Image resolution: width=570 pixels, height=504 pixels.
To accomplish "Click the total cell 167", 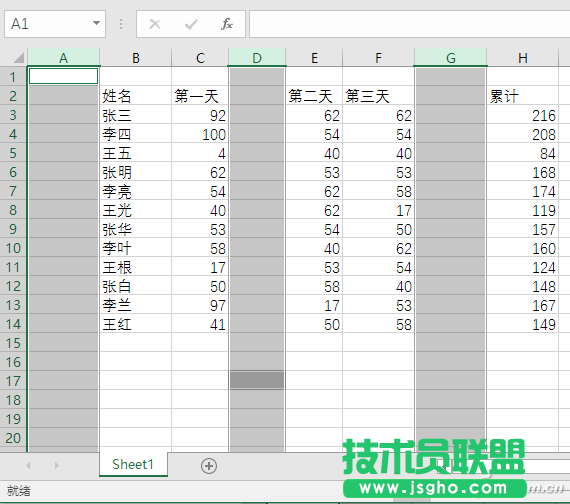I will (x=523, y=305).
